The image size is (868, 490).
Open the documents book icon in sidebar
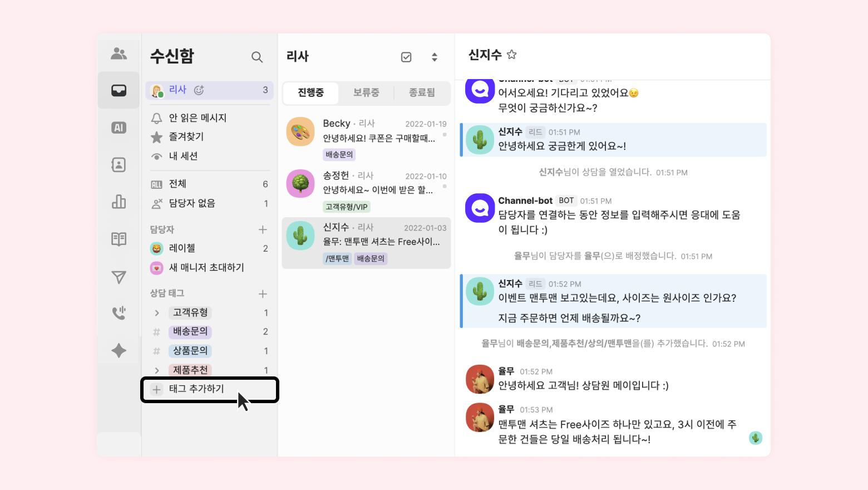pyautogui.click(x=119, y=239)
